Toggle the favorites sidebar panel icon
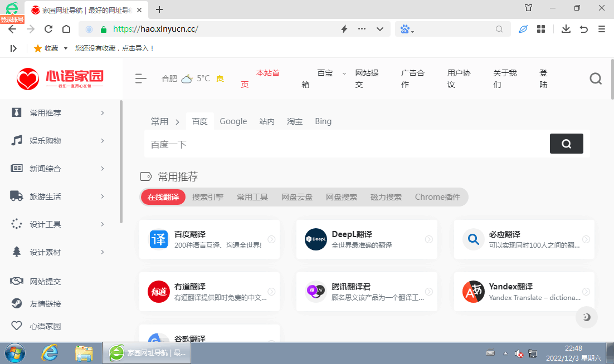This screenshot has width=614, height=364. click(x=13, y=48)
